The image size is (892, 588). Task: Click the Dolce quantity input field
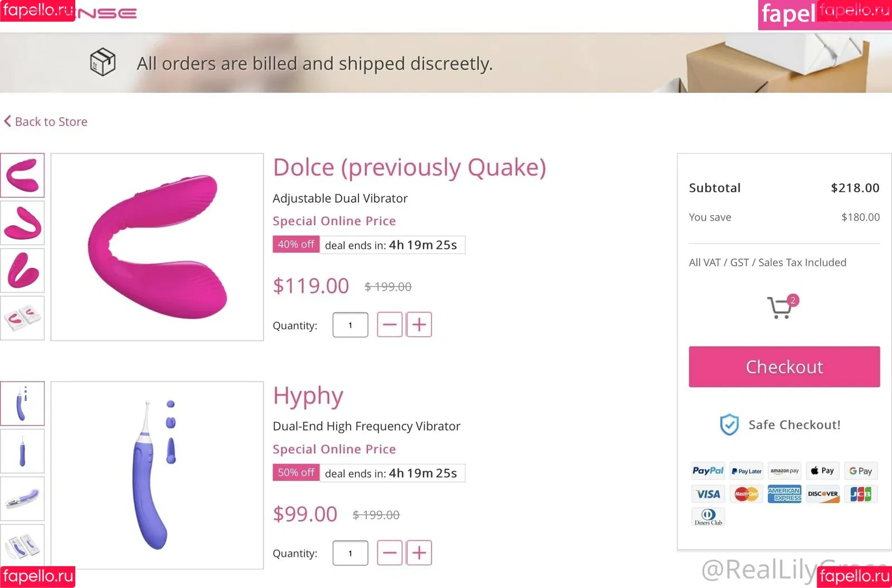(350, 325)
